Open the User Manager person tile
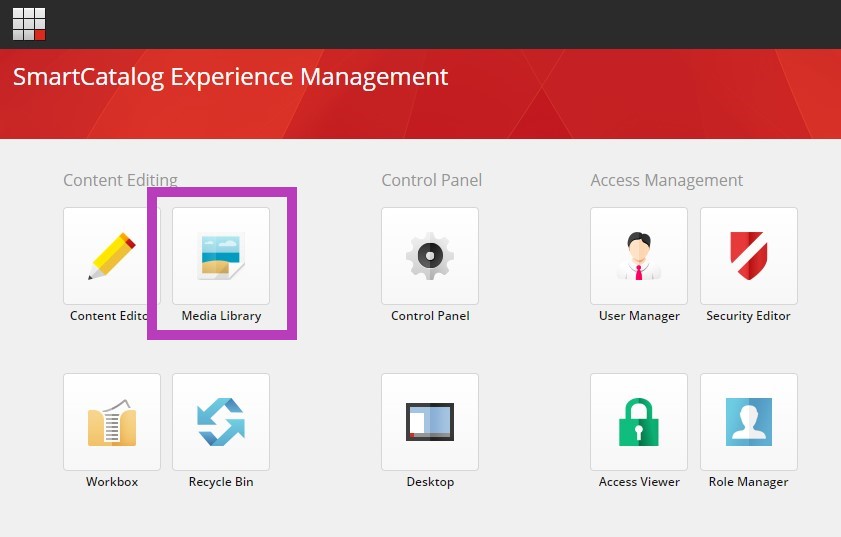The height and width of the screenshot is (537, 841). tap(639, 256)
